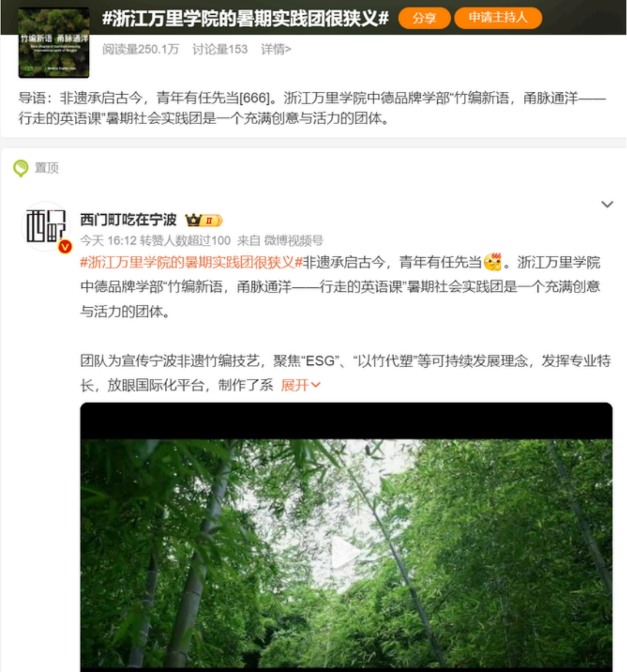Click the 置顶 pinned label text
The width and height of the screenshot is (627, 672).
tap(46, 168)
